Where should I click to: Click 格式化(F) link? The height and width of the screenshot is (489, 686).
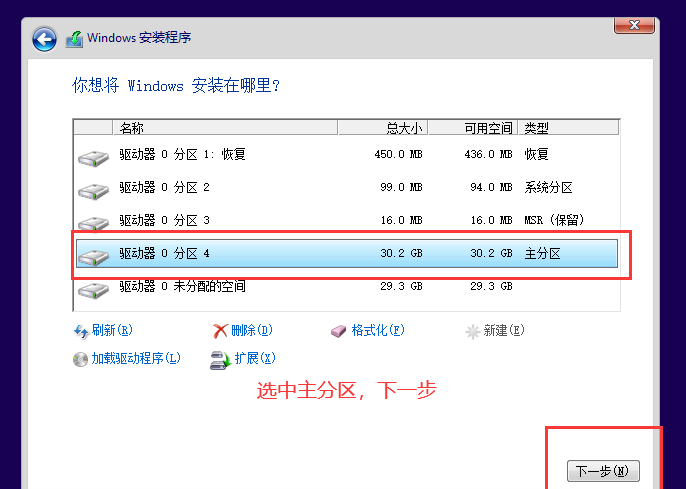[x=378, y=330]
